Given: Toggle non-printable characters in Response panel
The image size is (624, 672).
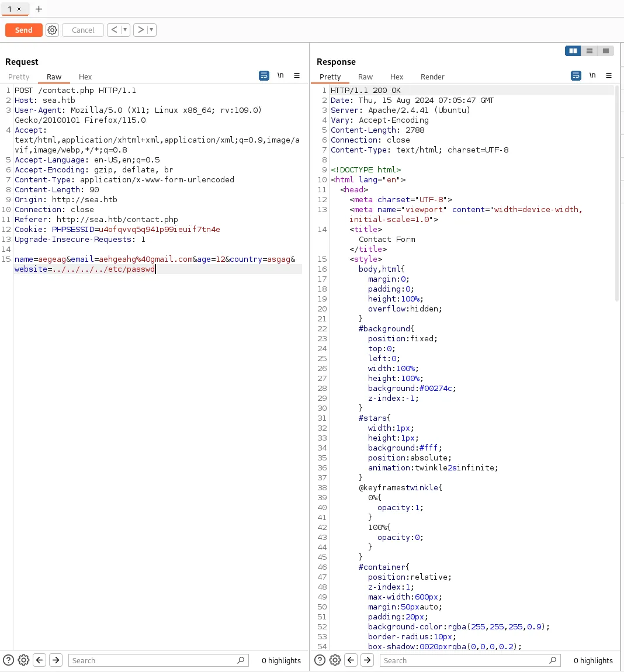Looking at the screenshot, I should [x=592, y=75].
